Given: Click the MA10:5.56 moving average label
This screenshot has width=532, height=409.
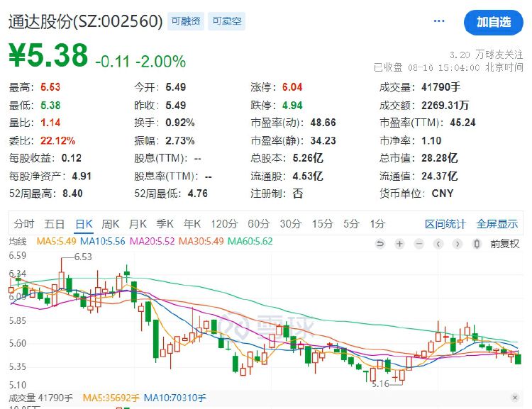Looking at the screenshot, I should [102, 242].
